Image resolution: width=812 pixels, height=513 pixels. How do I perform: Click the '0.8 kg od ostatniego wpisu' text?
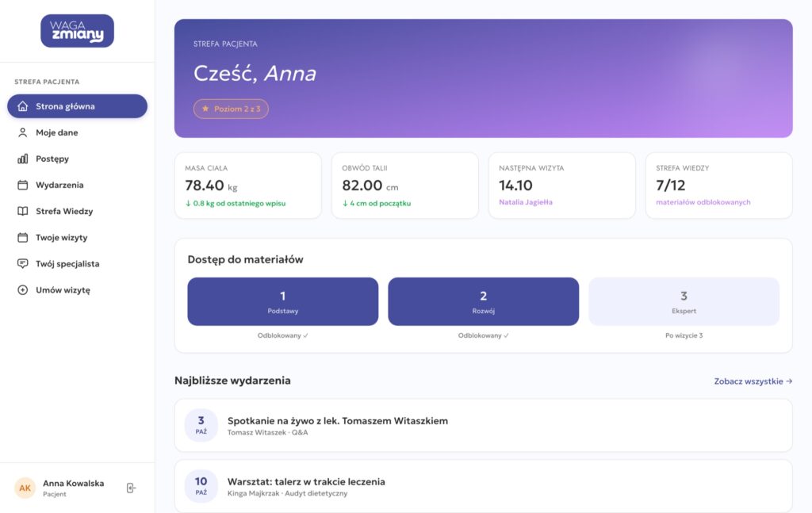[x=236, y=204]
